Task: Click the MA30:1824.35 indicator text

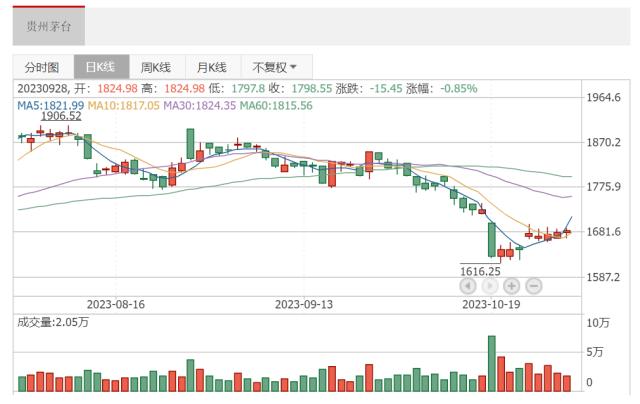Action: click(x=200, y=106)
